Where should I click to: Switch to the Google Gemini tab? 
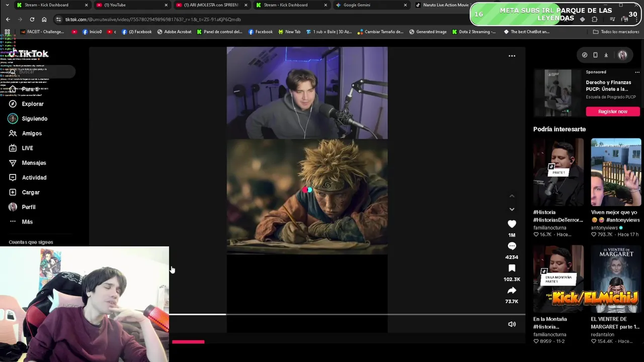click(x=371, y=5)
